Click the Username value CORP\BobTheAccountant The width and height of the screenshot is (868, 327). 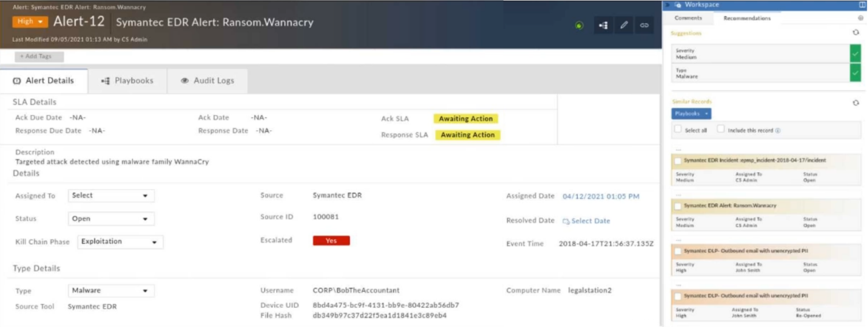(x=356, y=290)
